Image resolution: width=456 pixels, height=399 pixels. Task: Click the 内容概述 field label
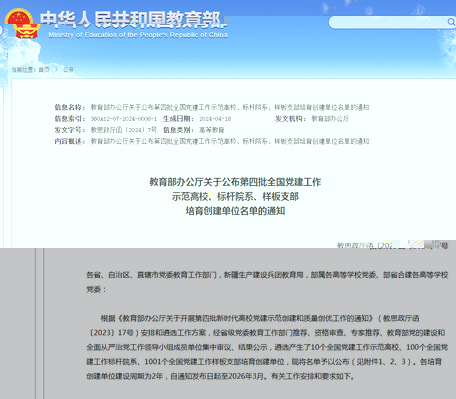click(69, 141)
